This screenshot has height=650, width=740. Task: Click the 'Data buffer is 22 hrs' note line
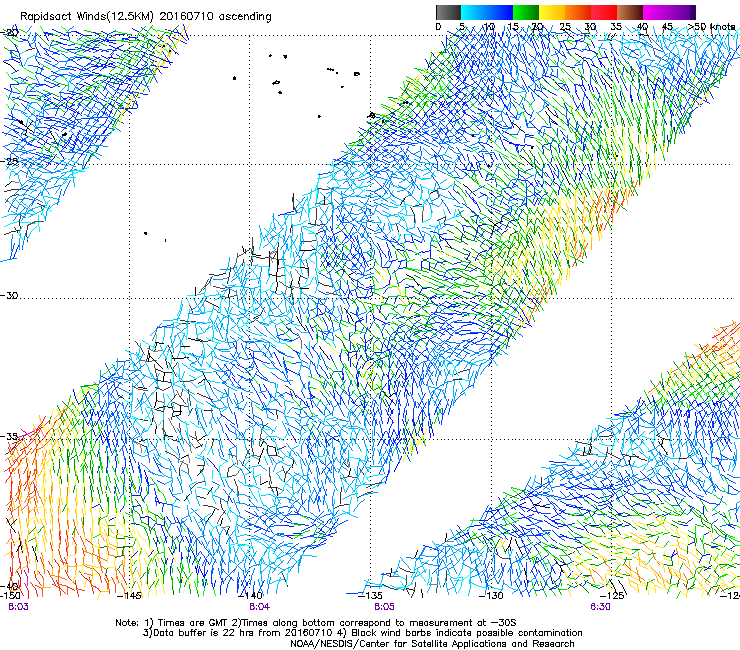pyautogui.click(x=362, y=633)
